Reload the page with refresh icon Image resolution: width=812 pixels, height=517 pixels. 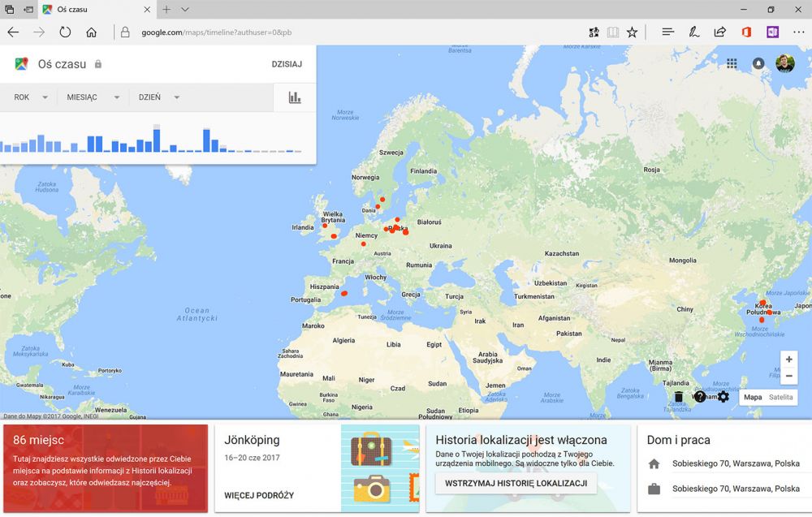(65, 32)
